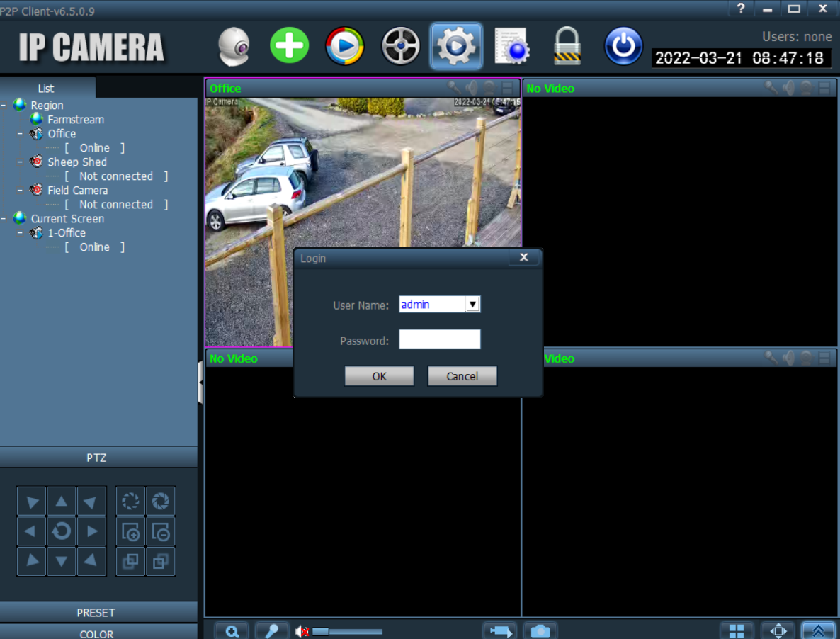Screen dimensions: 840x639
Task: Select Field Camera in device tree
Action: point(78,190)
